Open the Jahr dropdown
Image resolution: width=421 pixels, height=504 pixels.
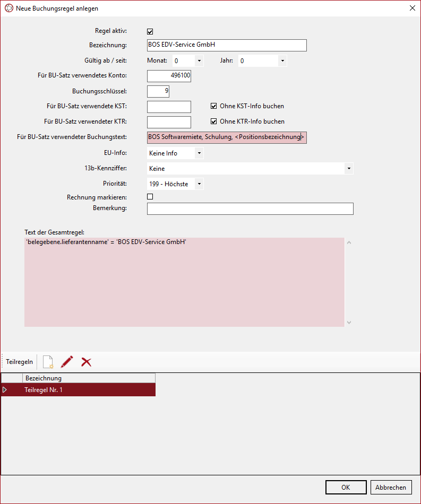coord(282,61)
